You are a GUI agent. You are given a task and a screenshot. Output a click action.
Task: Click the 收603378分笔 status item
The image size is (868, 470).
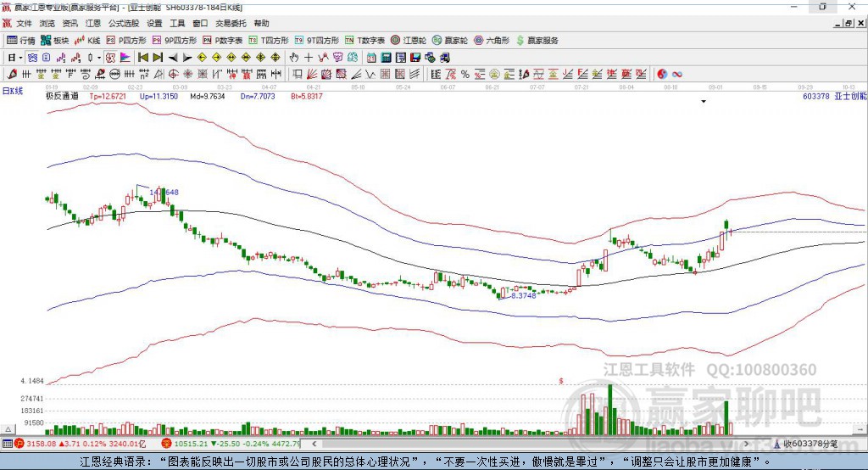click(806, 444)
